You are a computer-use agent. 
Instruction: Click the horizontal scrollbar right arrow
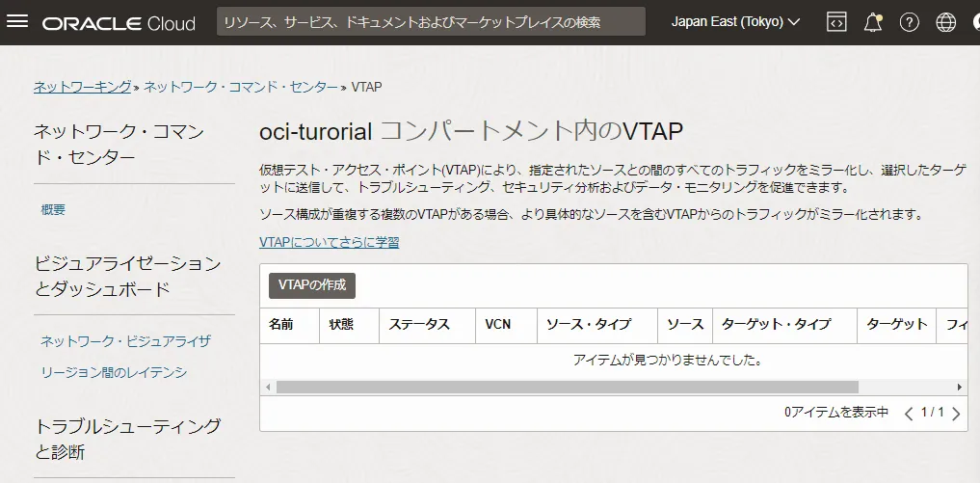960,388
